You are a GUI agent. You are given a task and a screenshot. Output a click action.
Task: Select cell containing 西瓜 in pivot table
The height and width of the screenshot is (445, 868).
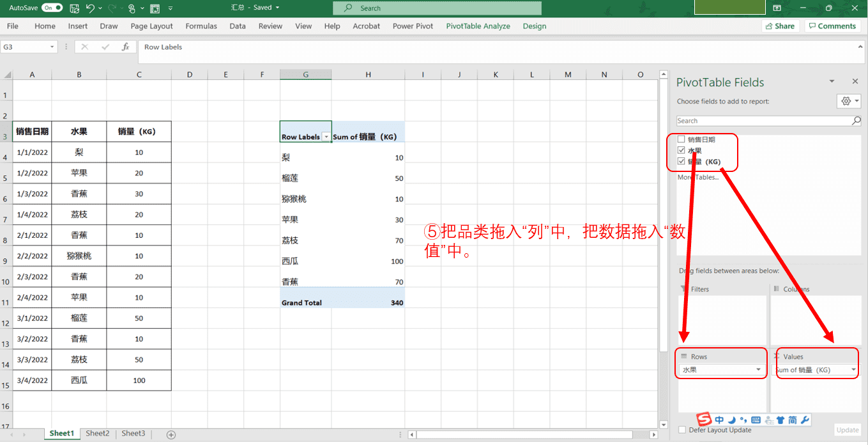click(305, 261)
